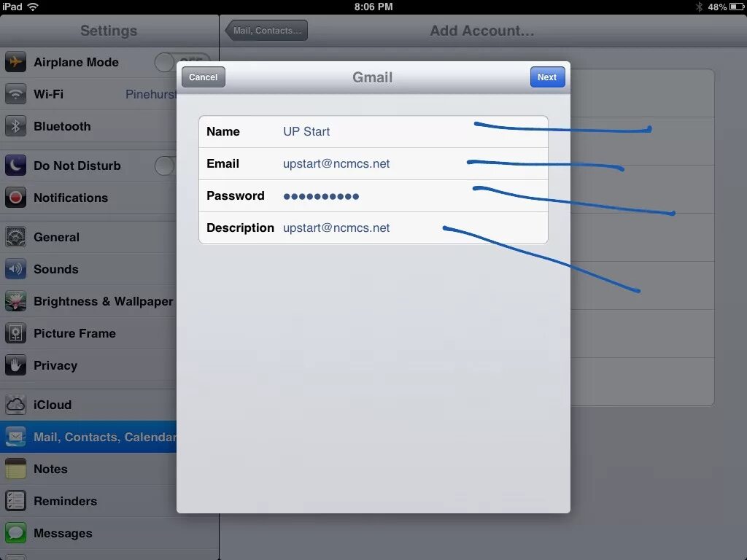Open Picture Frame settings row
Screen dimensions: 747x560
(88, 333)
